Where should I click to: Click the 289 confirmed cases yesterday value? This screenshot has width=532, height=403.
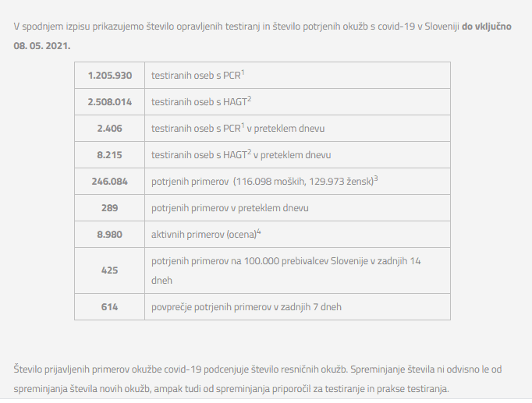coord(109,208)
